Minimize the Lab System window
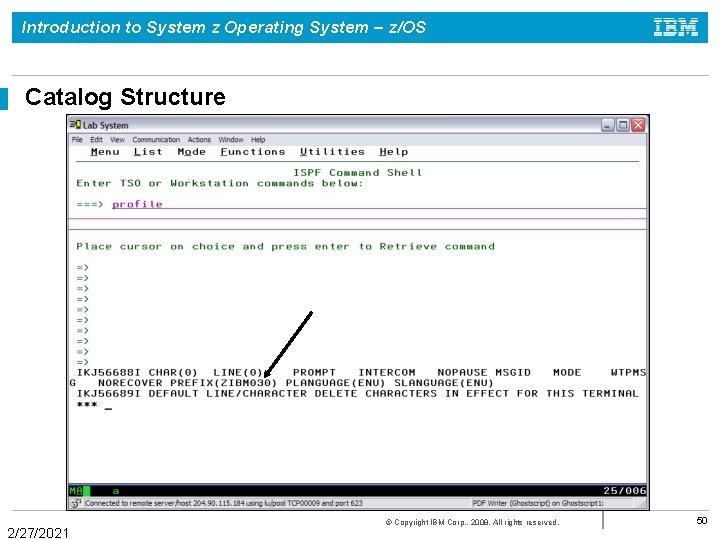The height and width of the screenshot is (540, 720). (608, 125)
